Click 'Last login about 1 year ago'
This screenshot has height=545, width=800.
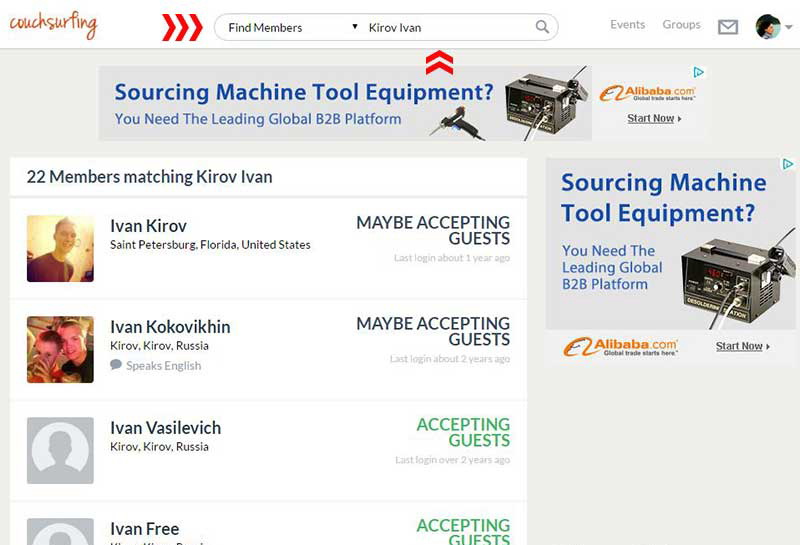pos(452,258)
